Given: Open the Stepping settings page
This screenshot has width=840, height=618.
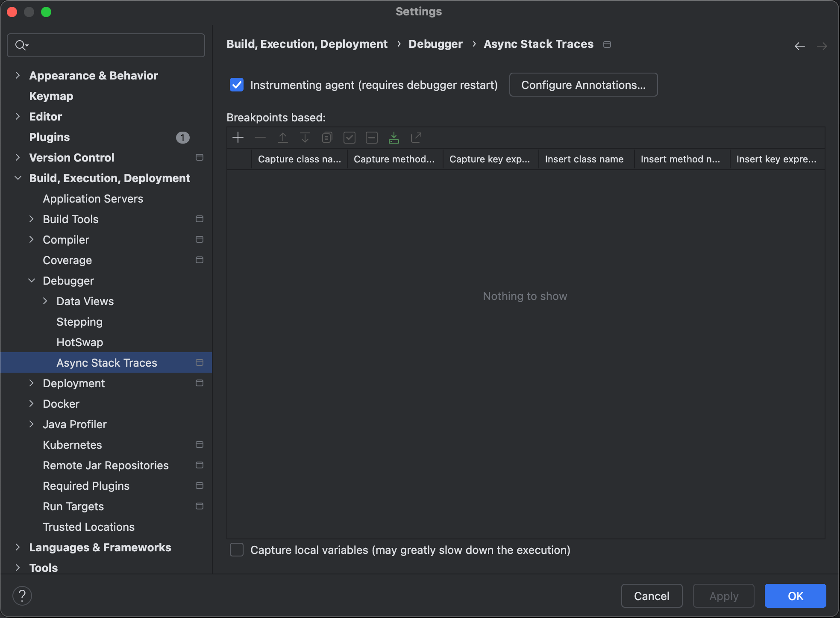Looking at the screenshot, I should coord(79,321).
